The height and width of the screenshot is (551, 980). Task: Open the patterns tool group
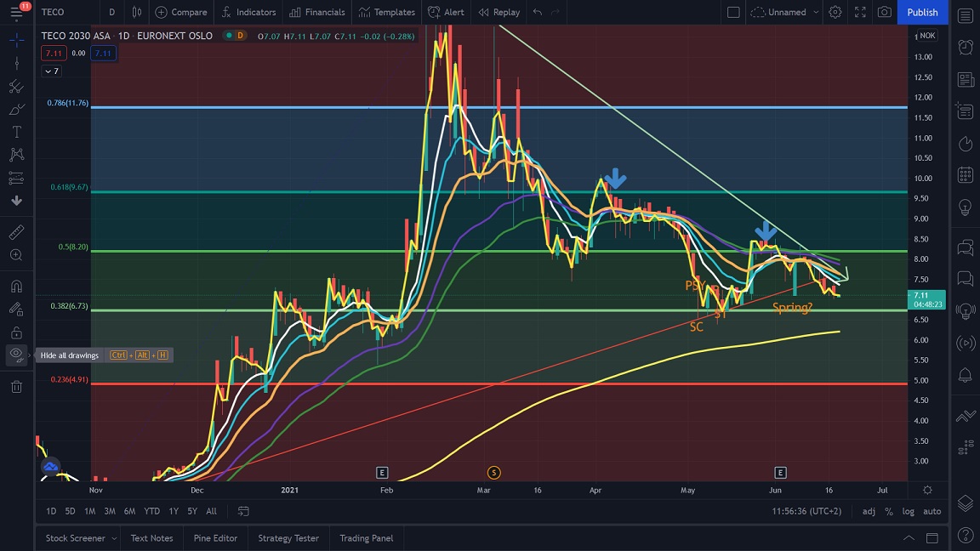tap(17, 154)
